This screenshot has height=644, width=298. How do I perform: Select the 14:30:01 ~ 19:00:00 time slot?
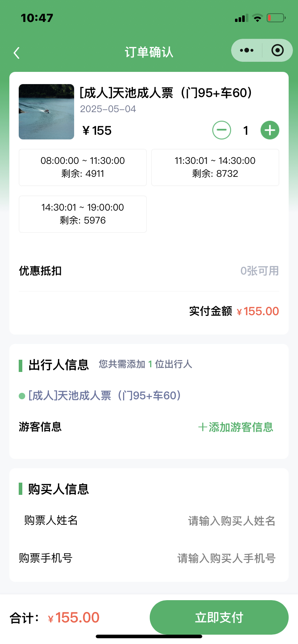pyautogui.click(x=83, y=214)
